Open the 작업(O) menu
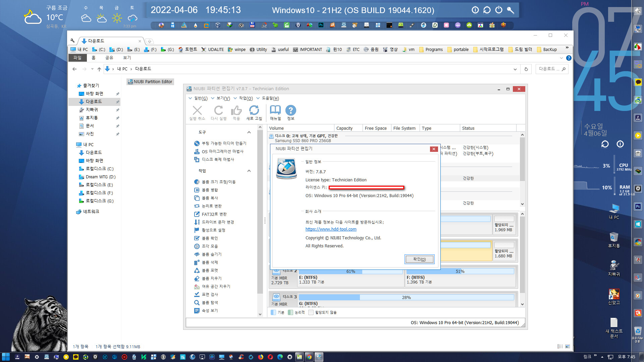This screenshot has height=362, width=644. pyautogui.click(x=243, y=98)
